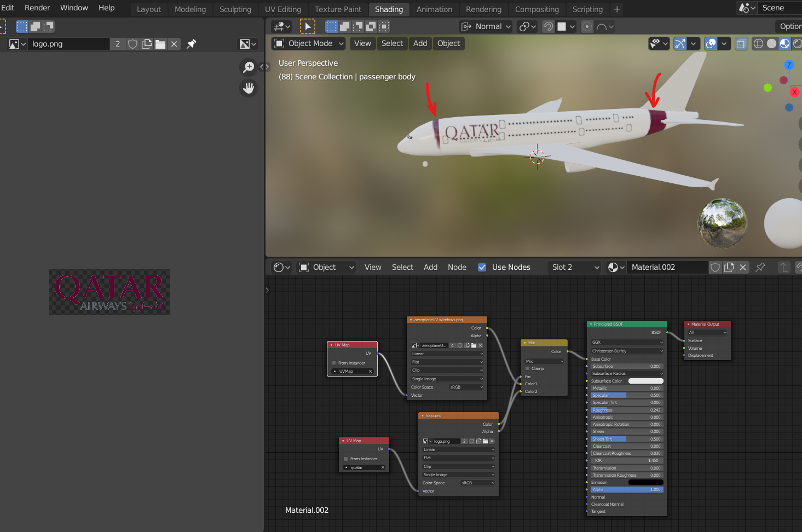Open node editor type selector icon

coord(281,267)
